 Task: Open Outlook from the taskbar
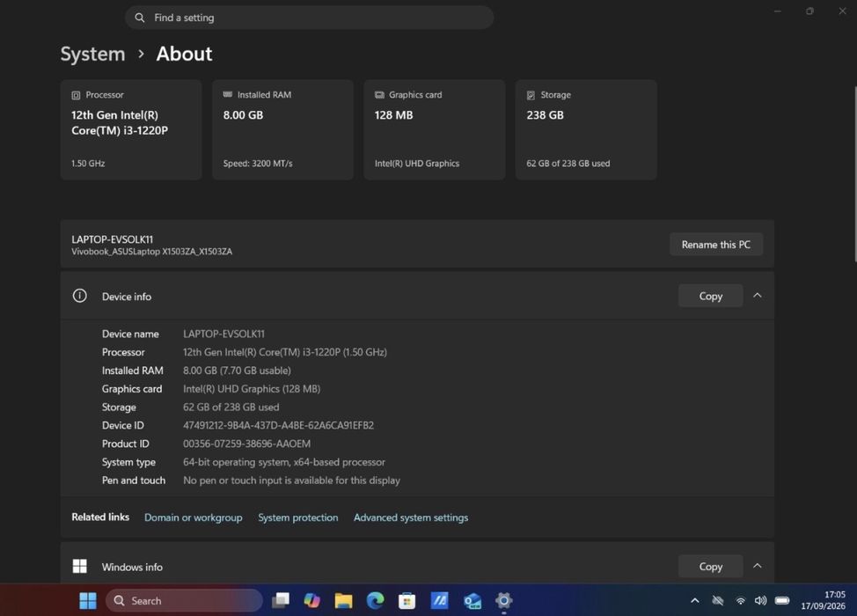(472, 601)
